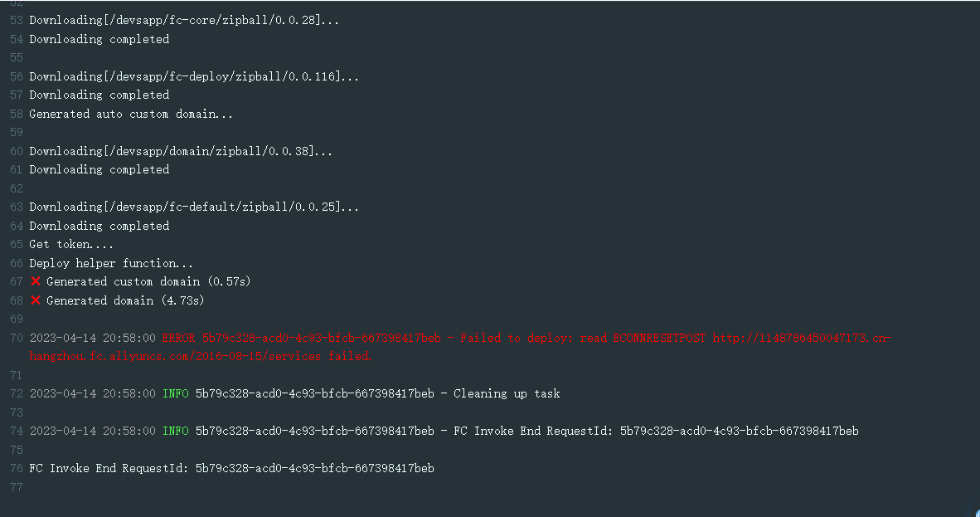This screenshot has width=980, height=517.
Task: Click the red ERROR label on line 70
Action: [178, 338]
